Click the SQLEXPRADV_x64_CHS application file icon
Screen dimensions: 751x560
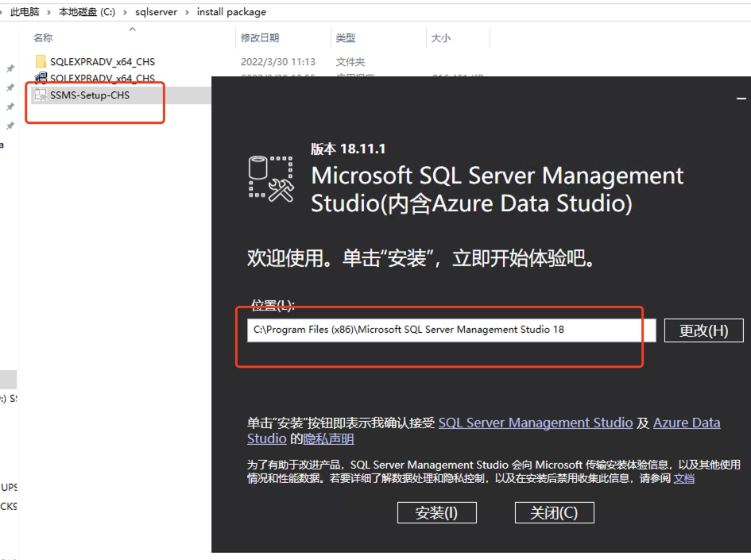(x=41, y=78)
